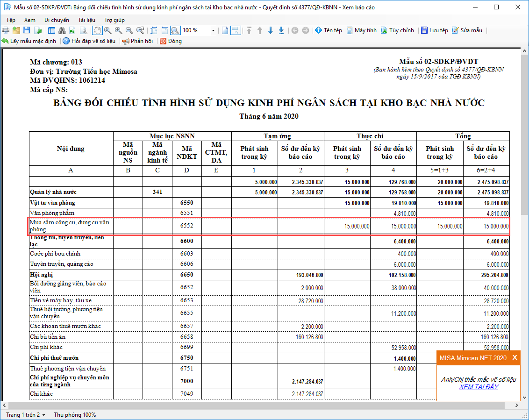The width and height of the screenshot is (529, 420).
Task: Open the binoculars Find tool
Action: click(62, 30)
